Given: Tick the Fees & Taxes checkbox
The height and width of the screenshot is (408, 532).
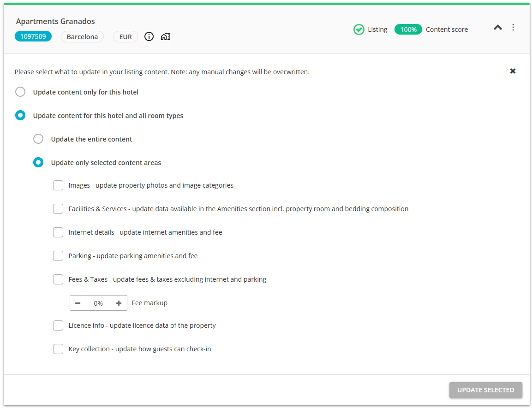Looking at the screenshot, I should (58, 279).
